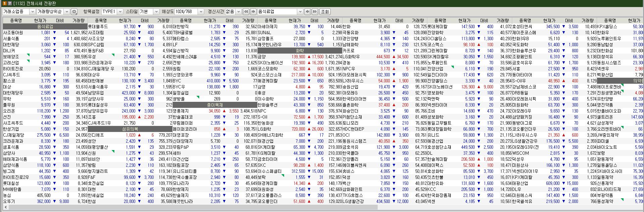This screenshot has width=644, height=212.
Task: Select stock row LG화학
Action: (300, 129)
